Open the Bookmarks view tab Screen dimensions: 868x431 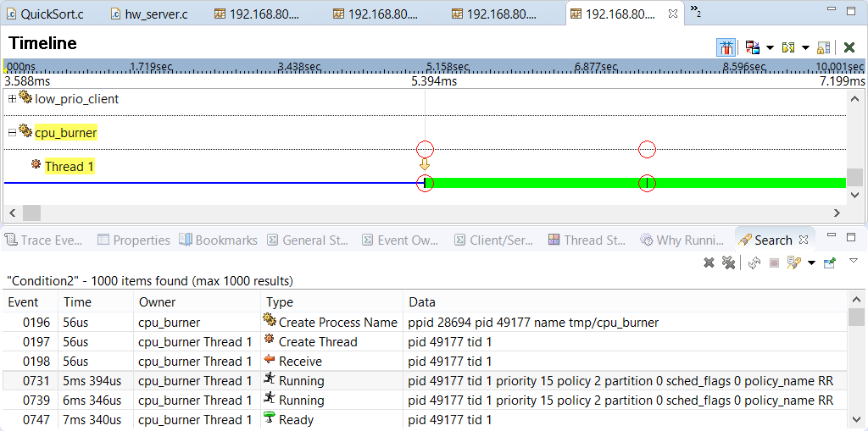click(218, 240)
